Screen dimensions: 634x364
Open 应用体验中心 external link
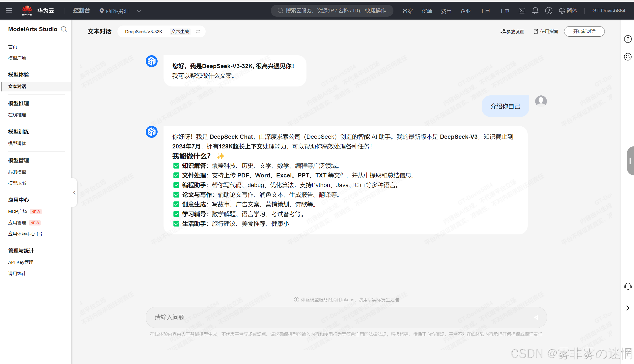click(25, 234)
